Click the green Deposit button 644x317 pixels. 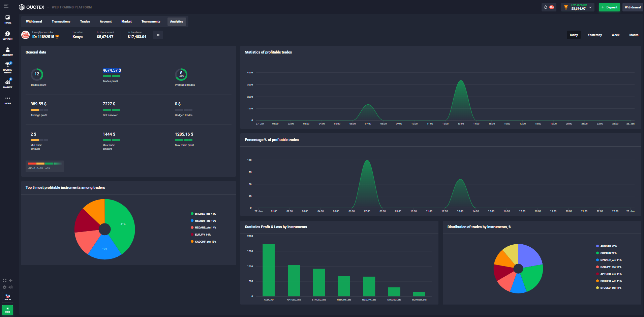[x=609, y=7]
